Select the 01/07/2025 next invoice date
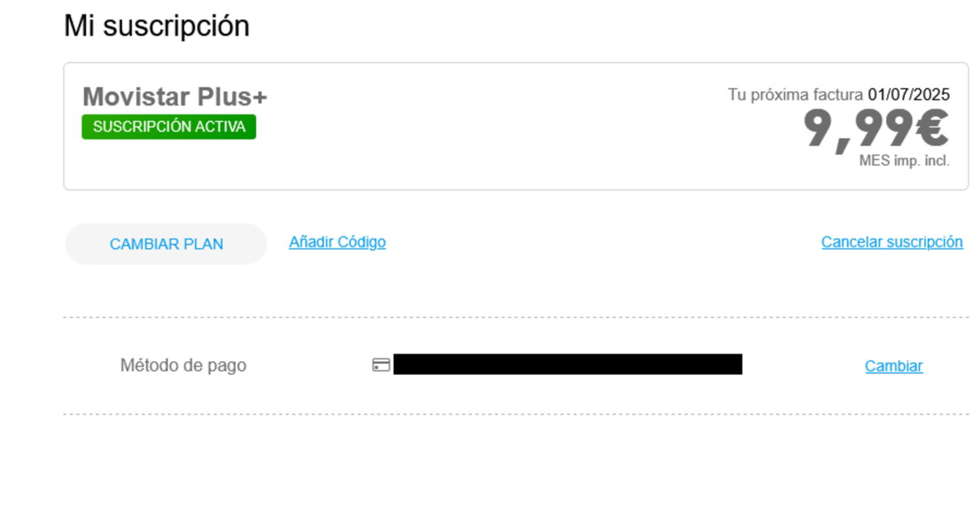The image size is (980, 527). click(909, 95)
